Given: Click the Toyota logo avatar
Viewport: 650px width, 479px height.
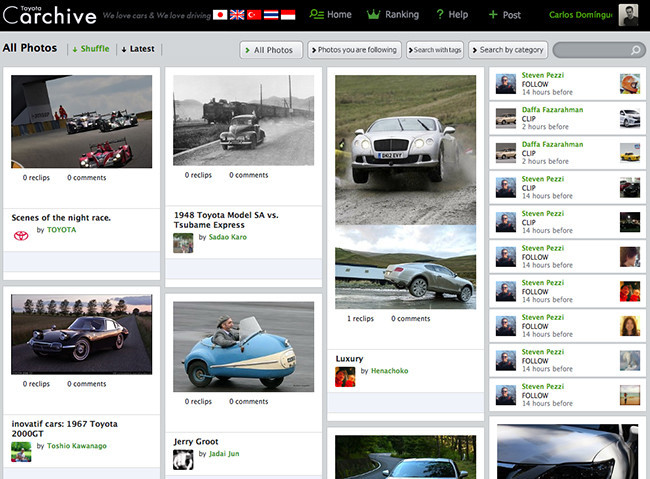Looking at the screenshot, I should [x=21, y=236].
